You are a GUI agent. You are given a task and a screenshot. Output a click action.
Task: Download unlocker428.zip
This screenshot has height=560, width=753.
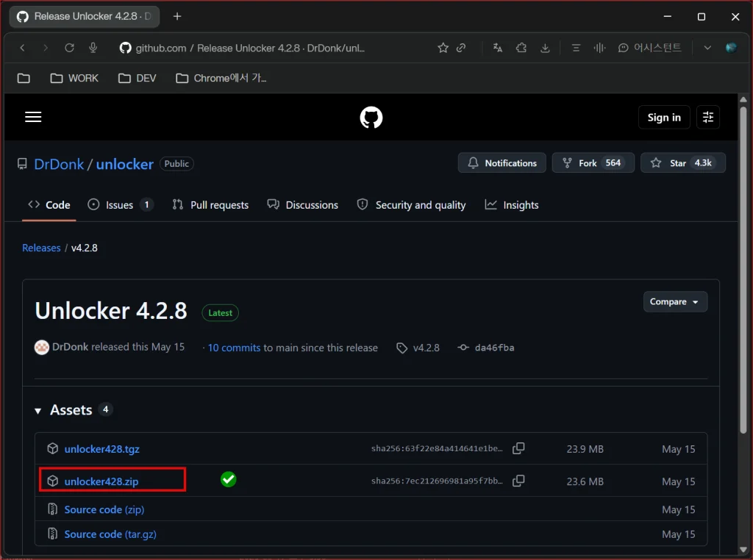(x=101, y=481)
